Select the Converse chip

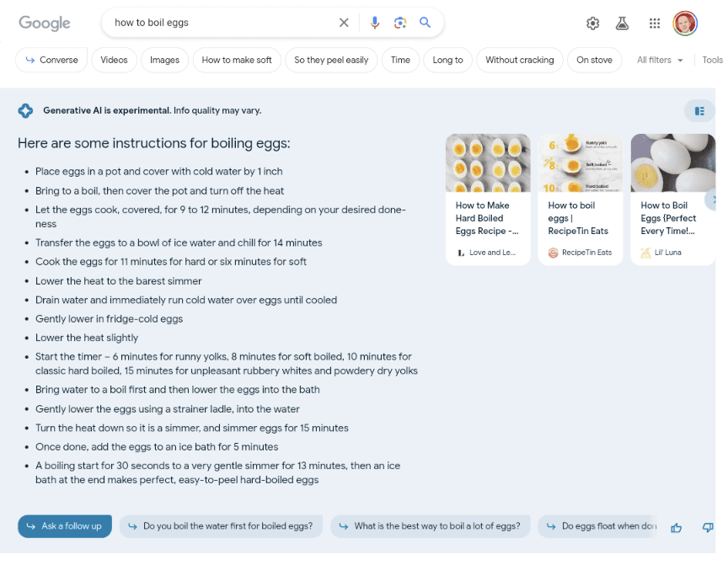[51, 60]
